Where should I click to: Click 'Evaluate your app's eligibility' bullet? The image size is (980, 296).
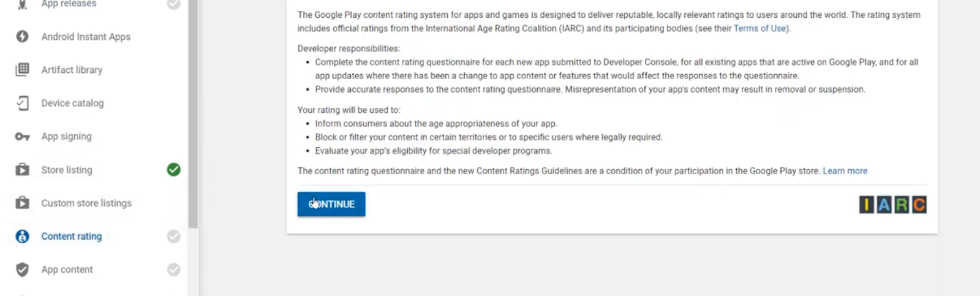point(434,151)
